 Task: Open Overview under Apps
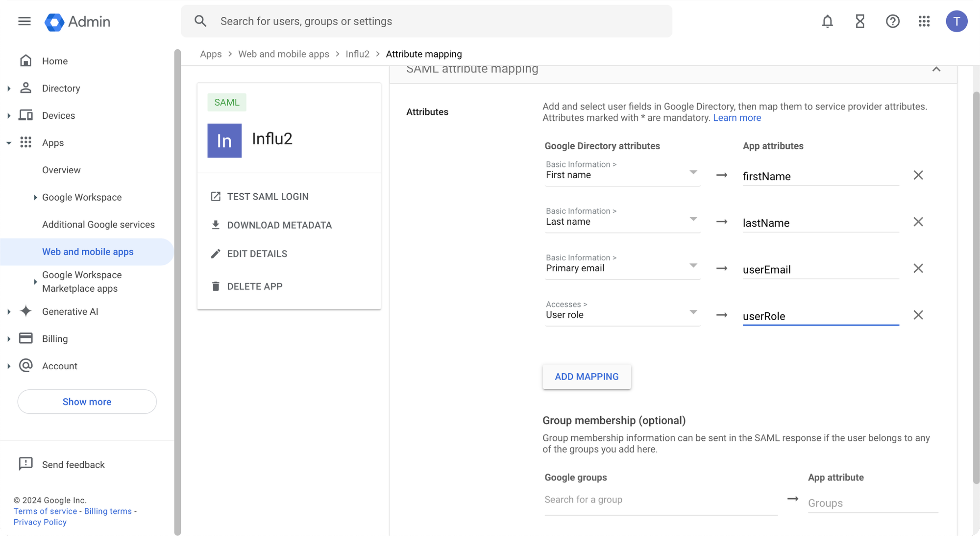pyautogui.click(x=61, y=170)
